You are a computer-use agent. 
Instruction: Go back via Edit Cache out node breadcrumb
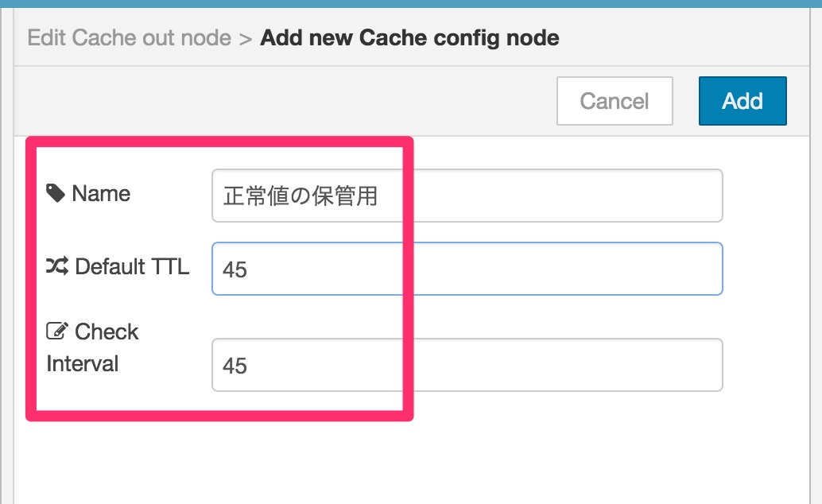[x=129, y=38]
